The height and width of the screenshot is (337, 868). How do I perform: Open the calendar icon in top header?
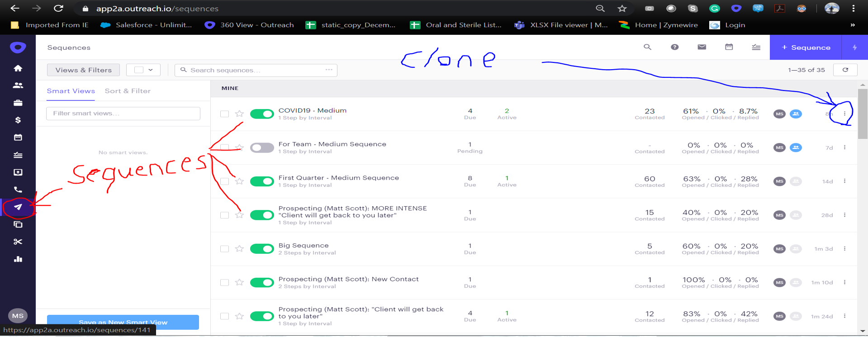pyautogui.click(x=729, y=47)
